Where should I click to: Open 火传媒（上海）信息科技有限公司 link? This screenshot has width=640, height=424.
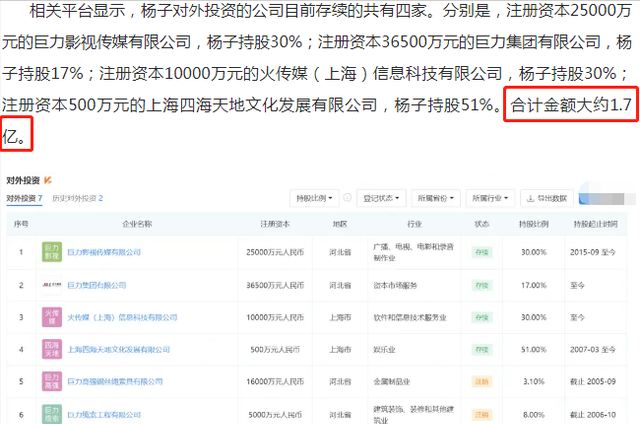pyautogui.click(x=122, y=317)
